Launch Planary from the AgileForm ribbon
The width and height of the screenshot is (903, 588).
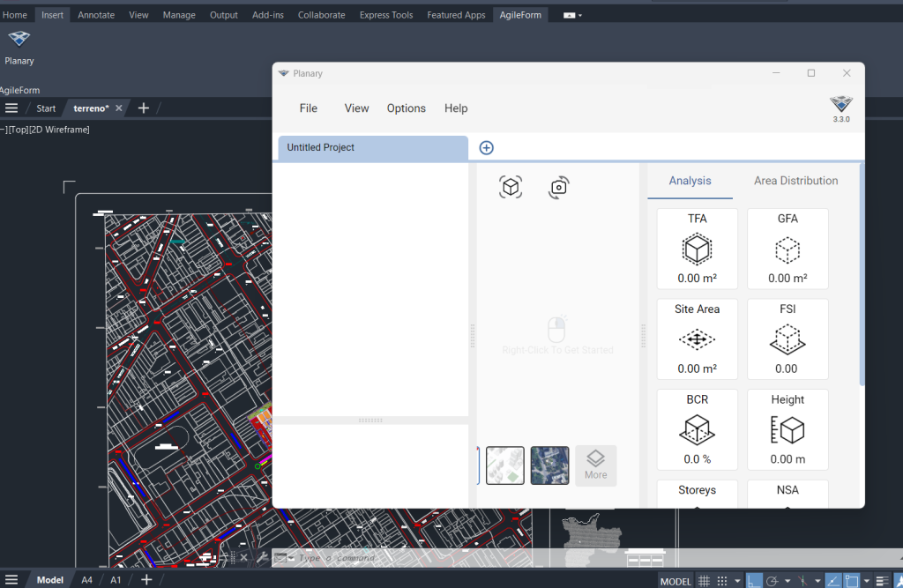click(x=19, y=48)
